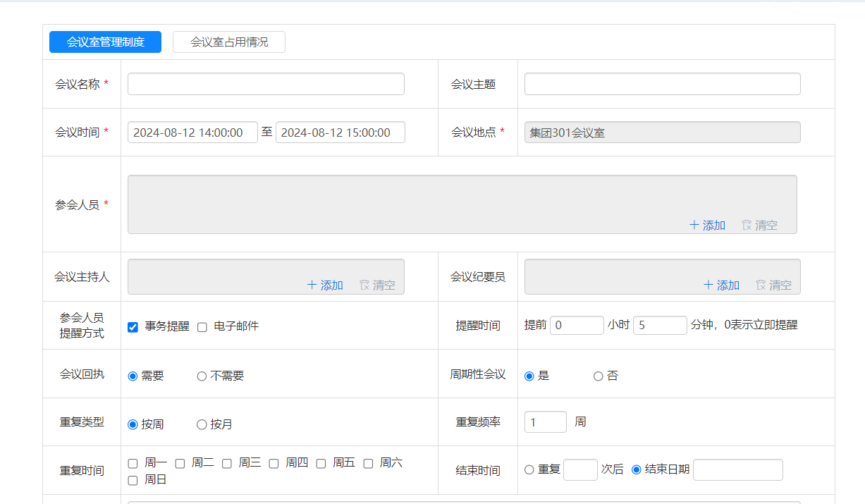The width and height of the screenshot is (865, 504).
Task: Select 不需要 for 会议回执
Action: tap(202, 376)
